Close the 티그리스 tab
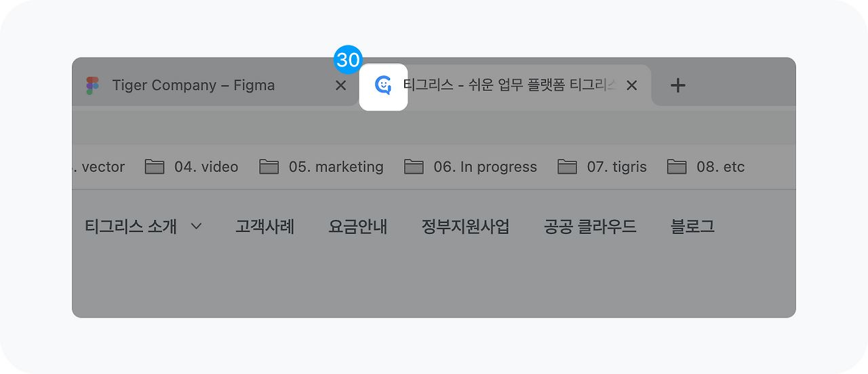 coord(631,86)
